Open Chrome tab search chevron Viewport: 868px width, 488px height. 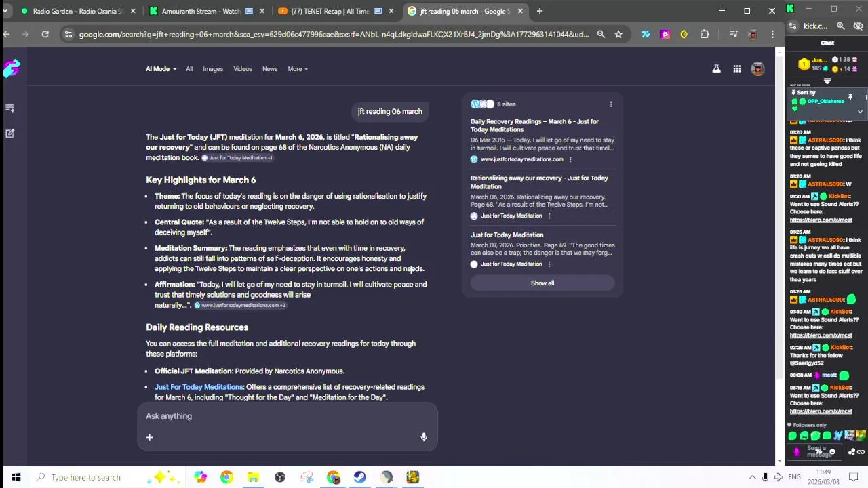tap(5, 11)
